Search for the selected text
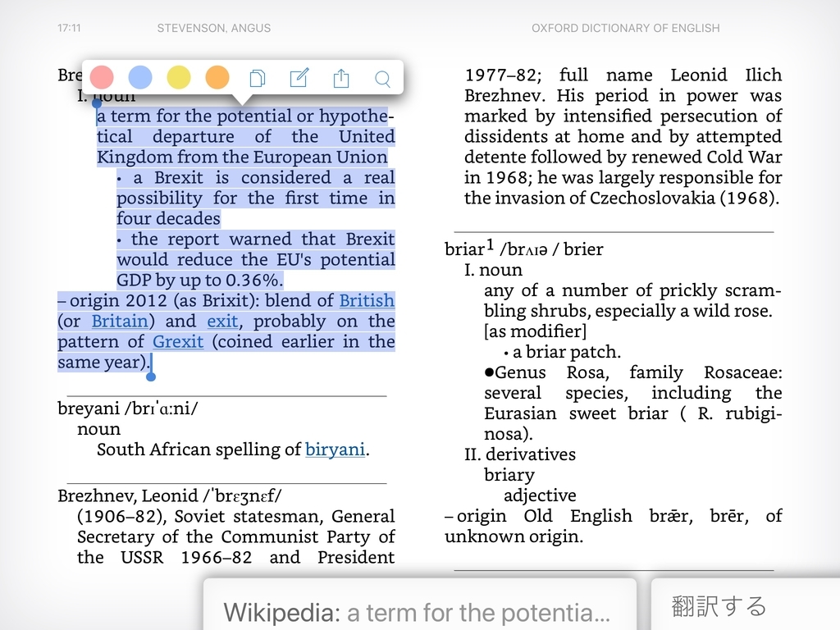Viewport: 840px width, 630px height. coord(382,79)
